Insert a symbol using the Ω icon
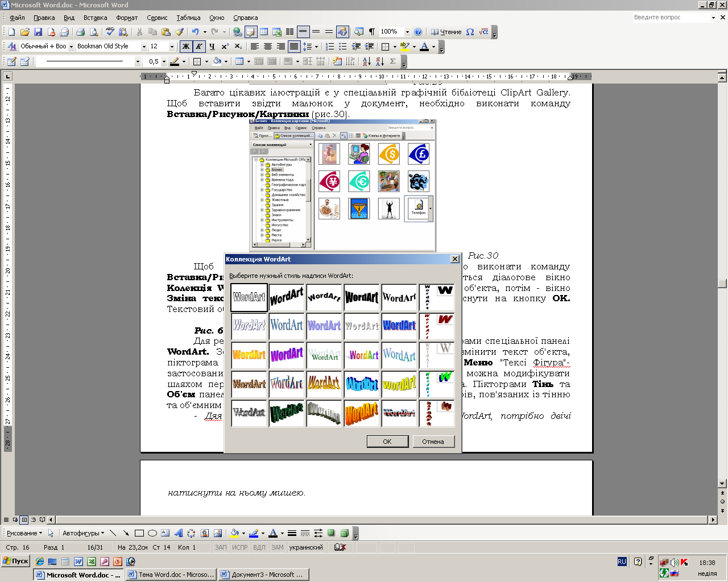The width and height of the screenshot is (728, 582). 470,32
